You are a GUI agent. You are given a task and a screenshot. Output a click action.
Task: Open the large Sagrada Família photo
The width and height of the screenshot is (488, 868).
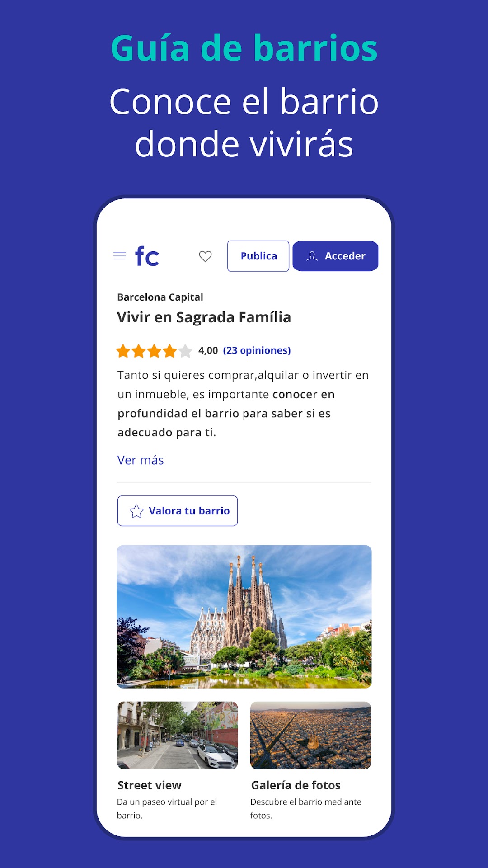tap(244, 617)
